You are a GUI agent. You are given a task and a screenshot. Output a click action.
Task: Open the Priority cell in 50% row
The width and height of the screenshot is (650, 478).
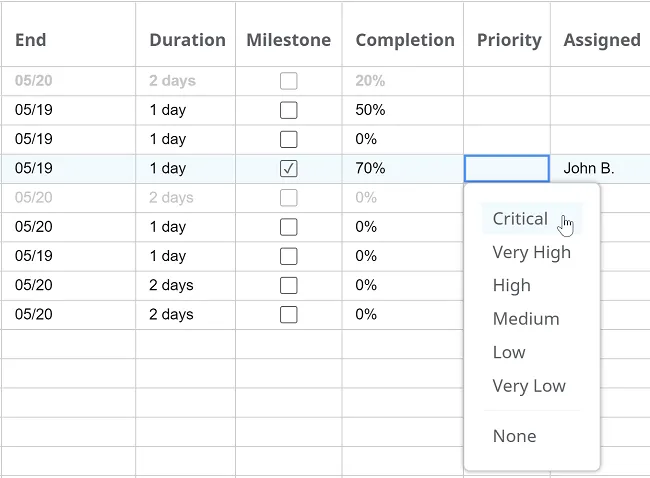pos(507,110)
